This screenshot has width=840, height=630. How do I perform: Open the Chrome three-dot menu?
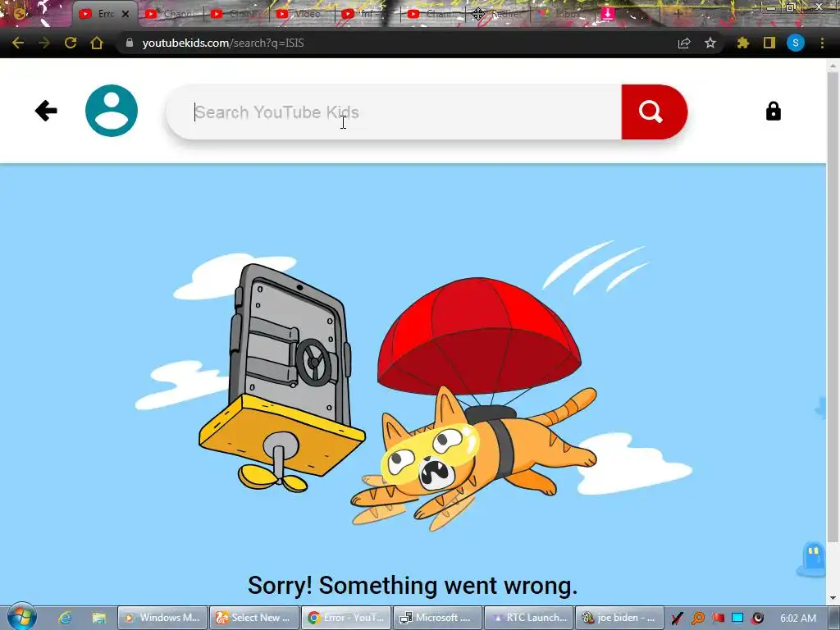[x=822, y=43]
